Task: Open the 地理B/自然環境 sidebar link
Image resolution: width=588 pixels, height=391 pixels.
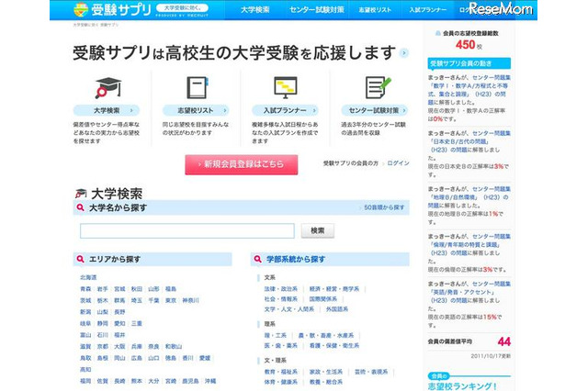Action: click(469, 197)
